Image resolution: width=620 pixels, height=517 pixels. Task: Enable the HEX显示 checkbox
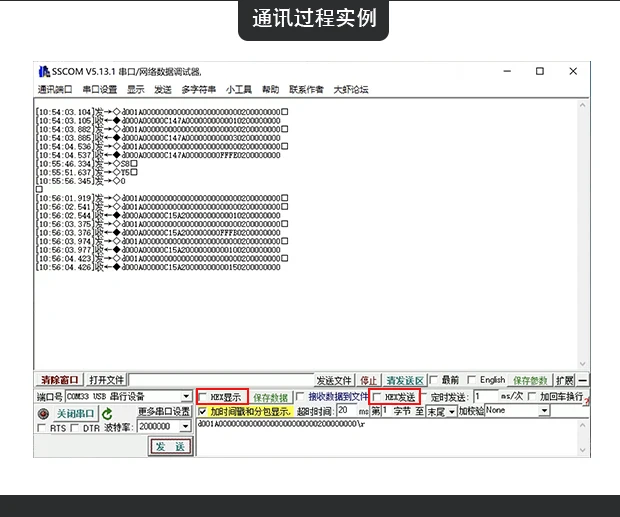[x=203, y=396]
